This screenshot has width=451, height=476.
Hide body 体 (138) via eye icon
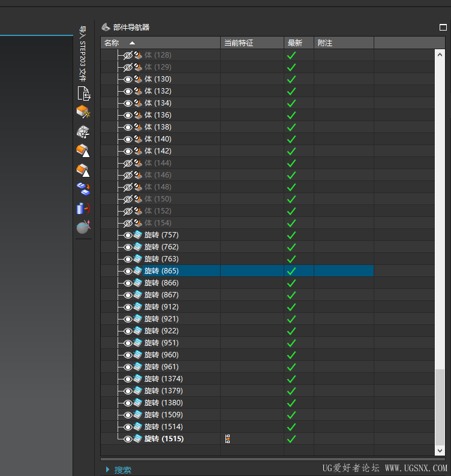[128, 127]
